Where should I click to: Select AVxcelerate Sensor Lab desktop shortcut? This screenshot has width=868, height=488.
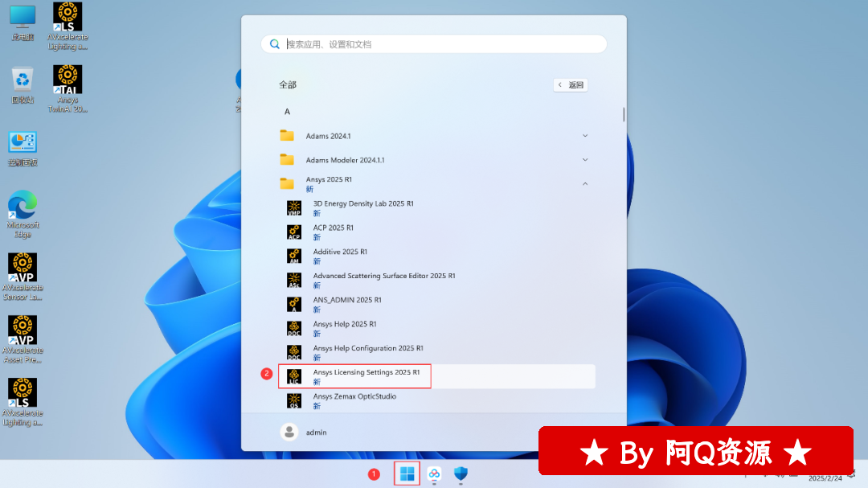click(x=23, y=277)
